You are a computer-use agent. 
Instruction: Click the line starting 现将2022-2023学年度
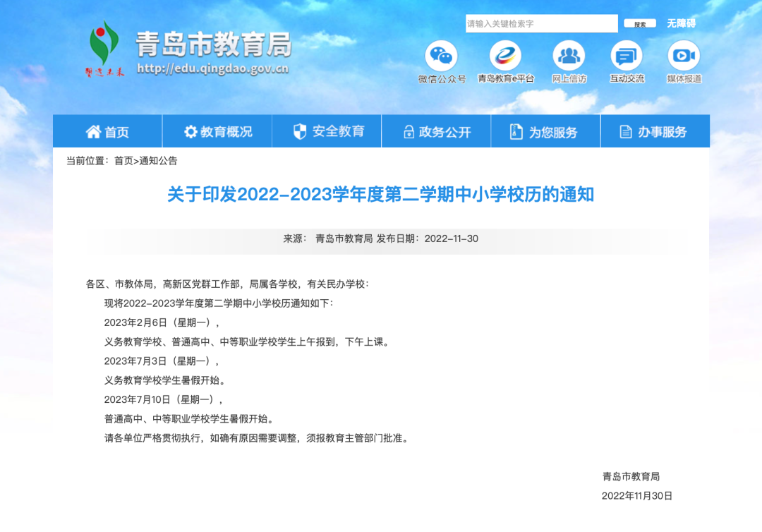click(x=219, y=303)
